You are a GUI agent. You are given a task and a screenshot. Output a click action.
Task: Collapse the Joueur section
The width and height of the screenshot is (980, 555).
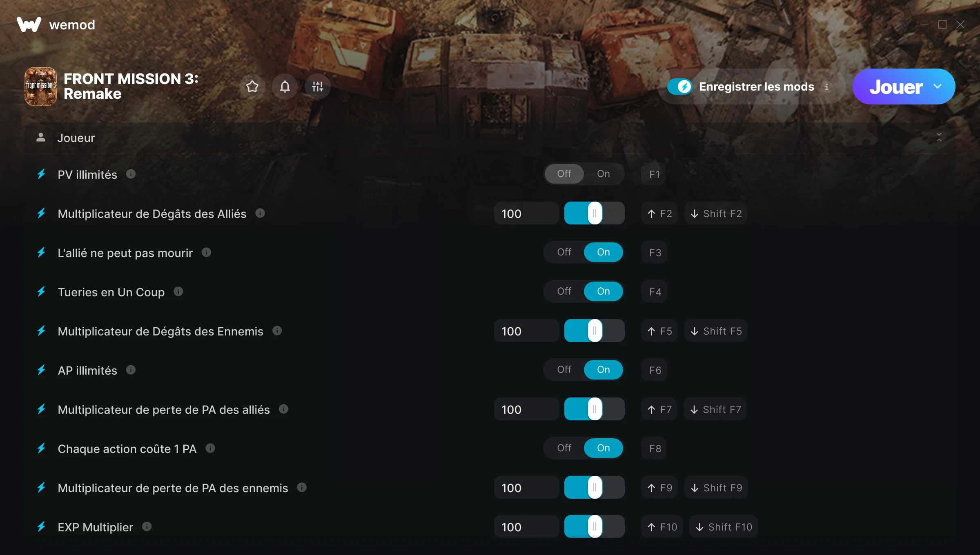click(939, 138)
